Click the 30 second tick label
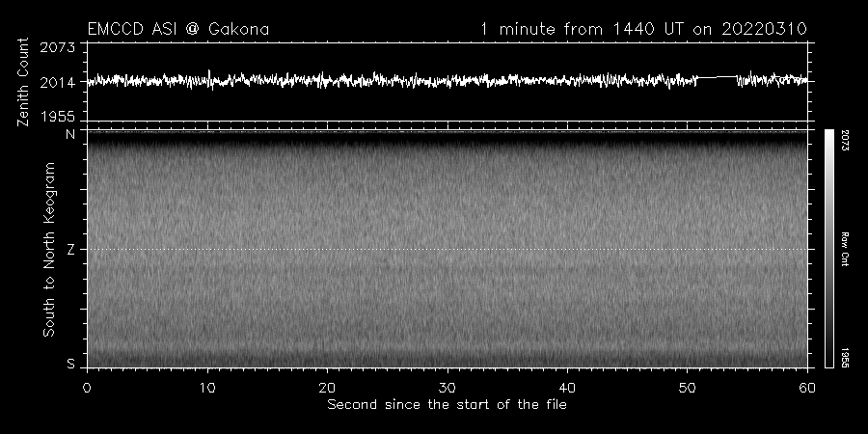Image resolution: width=868 pixels, height=434 pixels. pyautogui.click(x=448, y=388)
